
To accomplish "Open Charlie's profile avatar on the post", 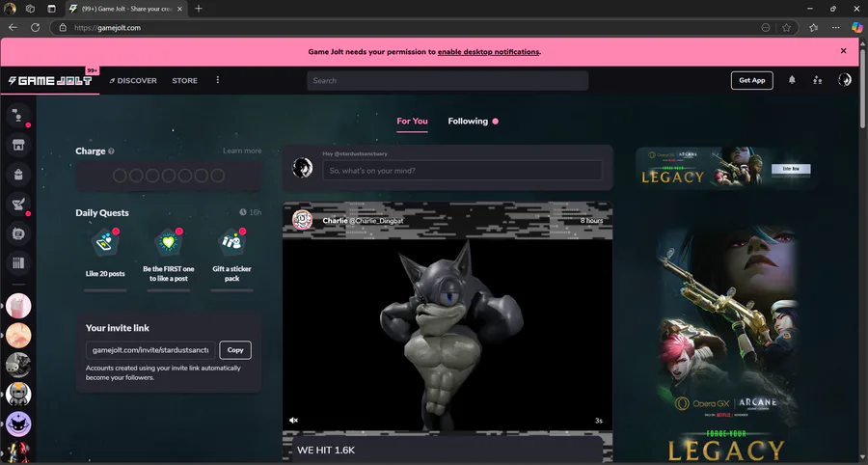I will pos(302,220).
